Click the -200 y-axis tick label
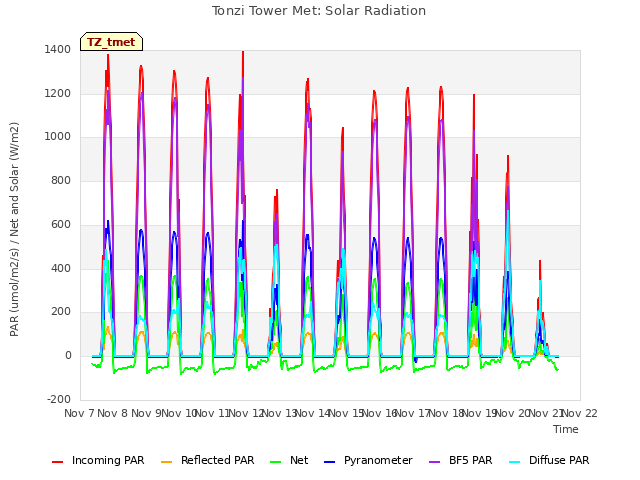The image size is (640, 480). tap(59, 399)
